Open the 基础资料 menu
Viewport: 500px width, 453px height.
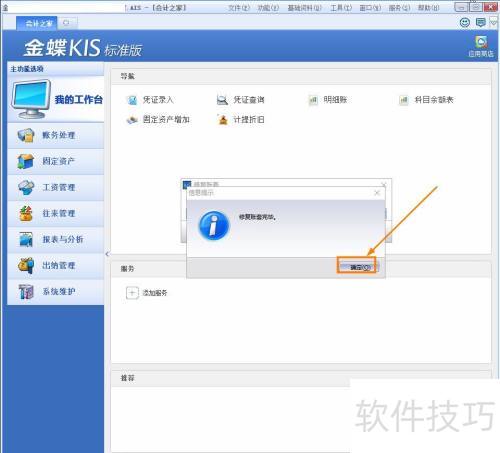click(x=305, y=8)
